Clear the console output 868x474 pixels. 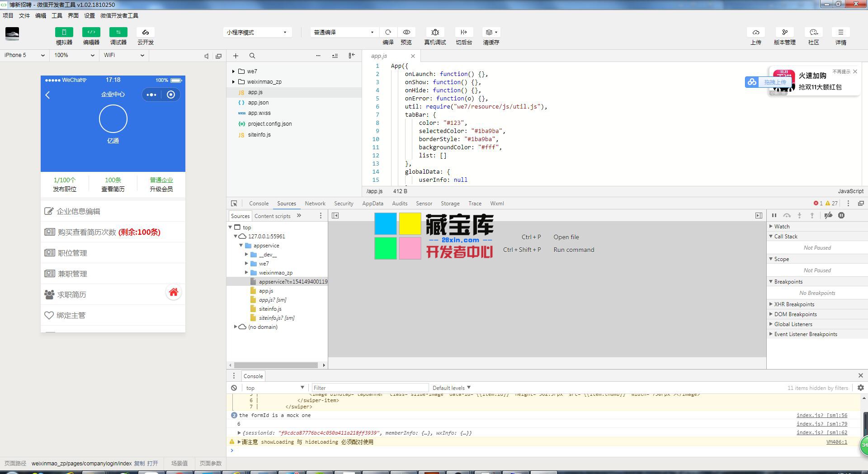(x=234, y=388)
